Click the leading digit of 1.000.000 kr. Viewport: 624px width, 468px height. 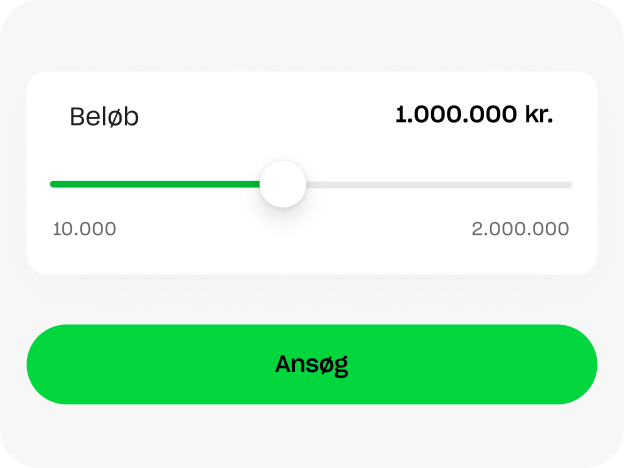[400, 115]
